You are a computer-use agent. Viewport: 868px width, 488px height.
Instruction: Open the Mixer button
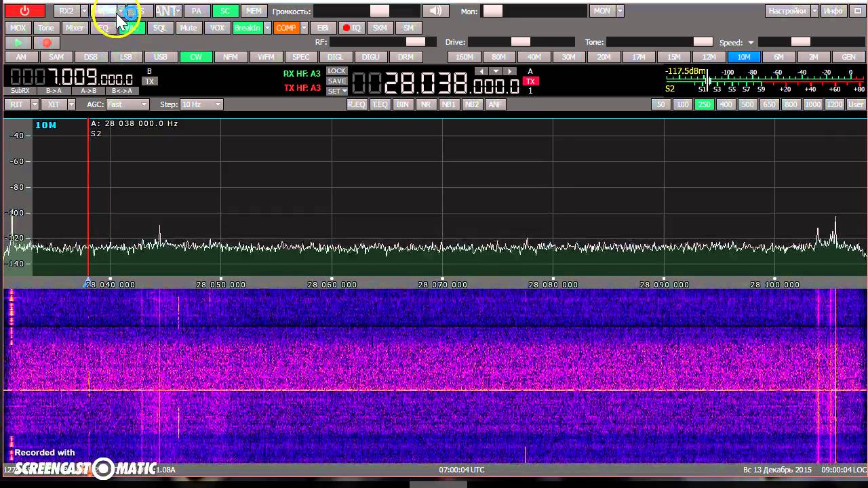75,28
